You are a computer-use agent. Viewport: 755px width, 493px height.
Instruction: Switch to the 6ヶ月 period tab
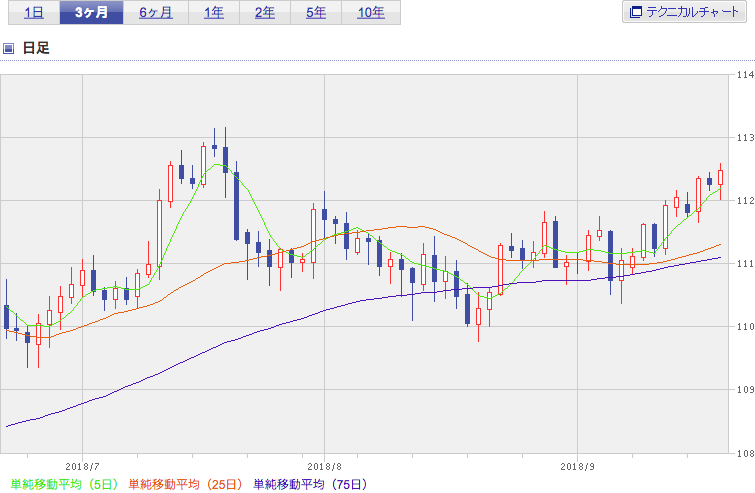coord(156,13)
